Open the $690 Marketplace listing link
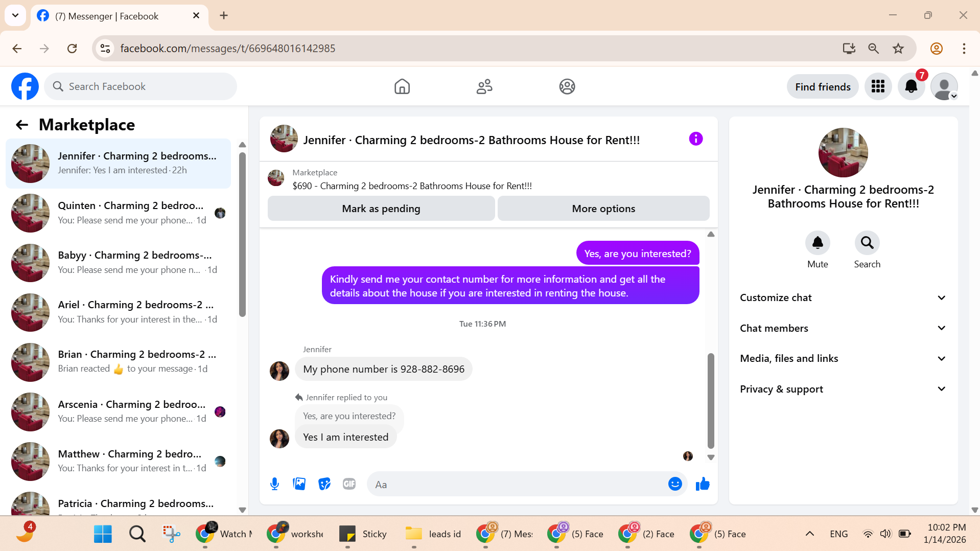 [412, 186]
